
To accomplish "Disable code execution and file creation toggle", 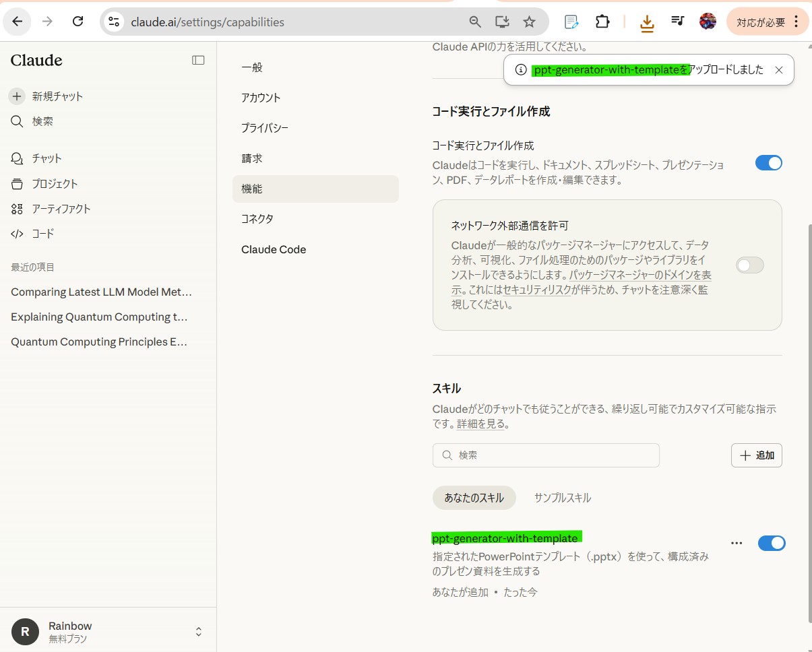I will coord(768,163).
